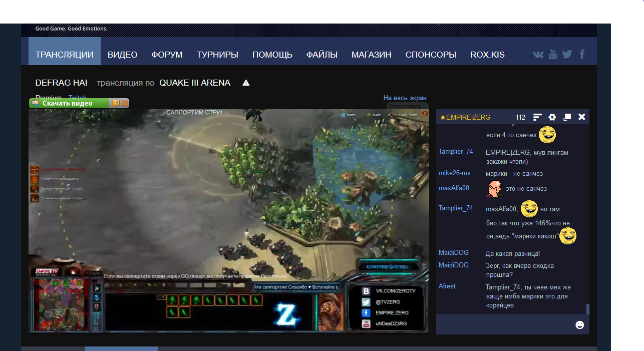
Task: Click the Блокировать button above stream
Action: click(408, 106)
